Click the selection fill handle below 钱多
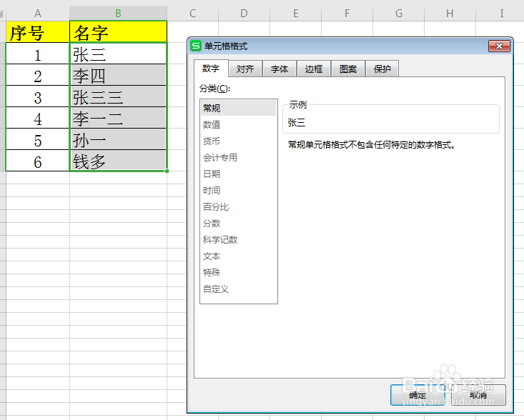This screenshot has width=524, height=420. (167, 171)
